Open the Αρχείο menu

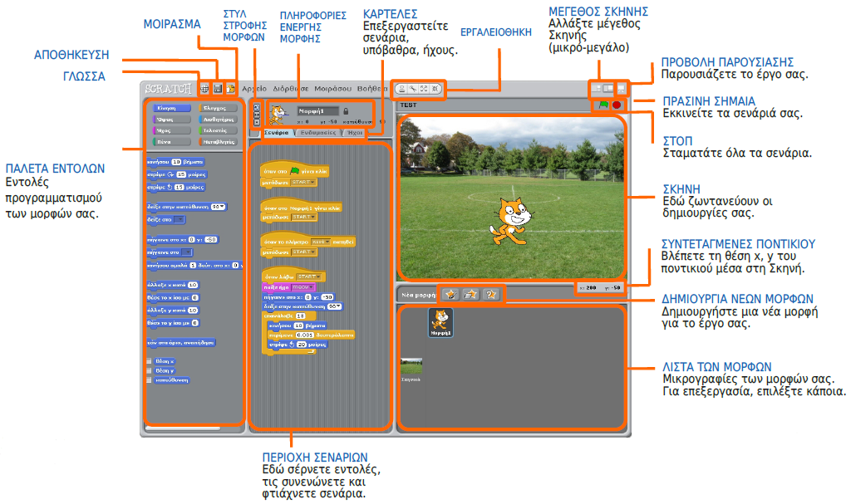click(x=254, y=89)
